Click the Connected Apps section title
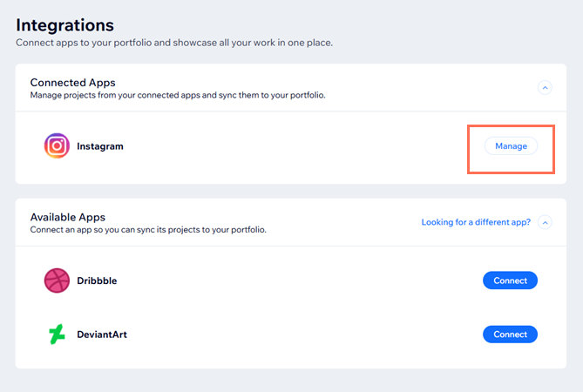The width and height of the screenshot is (583, 392). [73, 83]
